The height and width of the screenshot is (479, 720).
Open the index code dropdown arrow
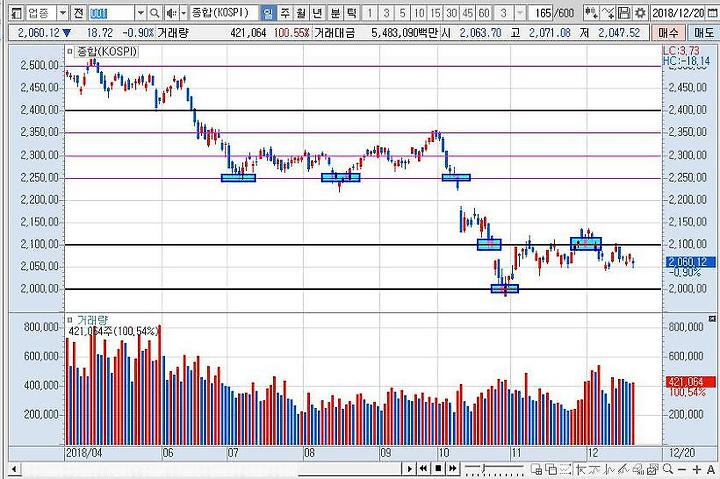(x=141, y=13)
